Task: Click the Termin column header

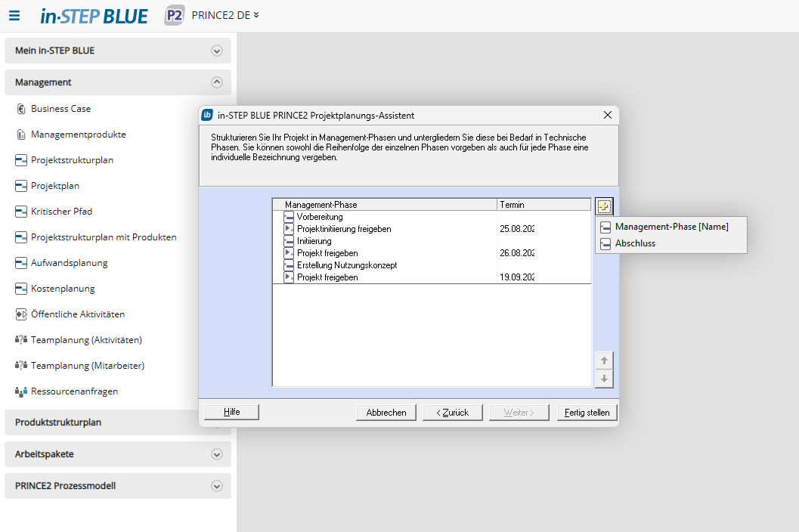Action: click(543, 205)
